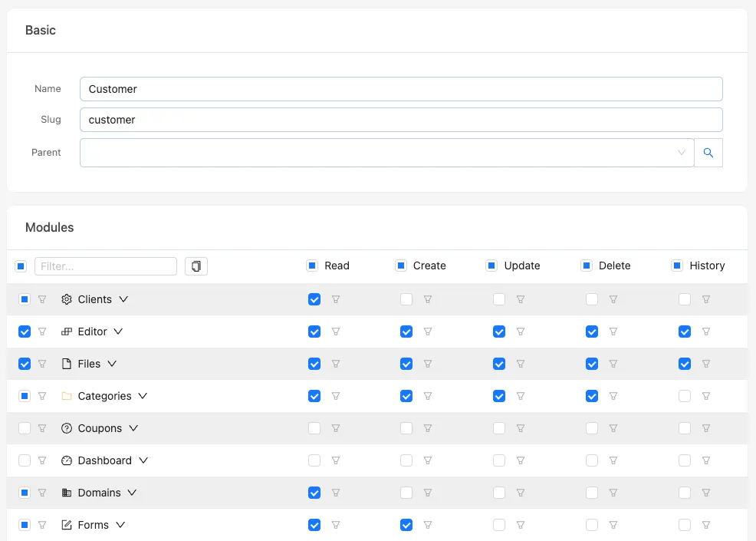Toggle the Update column header checkbox
756x541 pixels.
[x=491, y=266]
